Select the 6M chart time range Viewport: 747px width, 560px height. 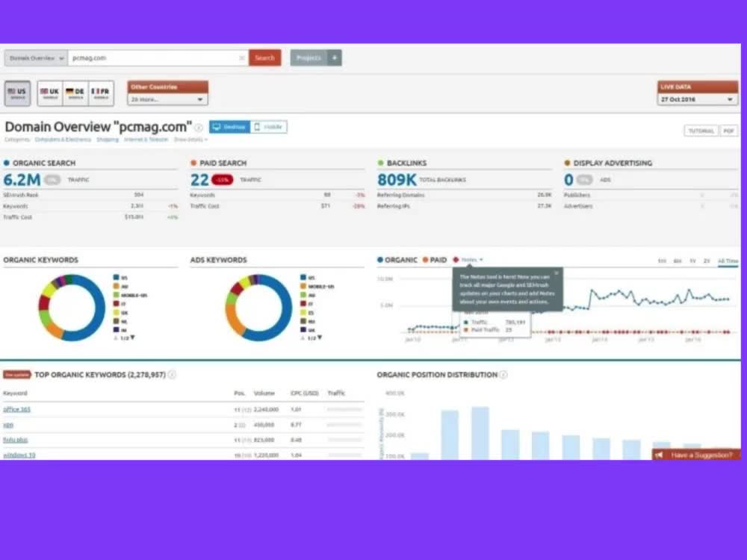tap(678, 261)
